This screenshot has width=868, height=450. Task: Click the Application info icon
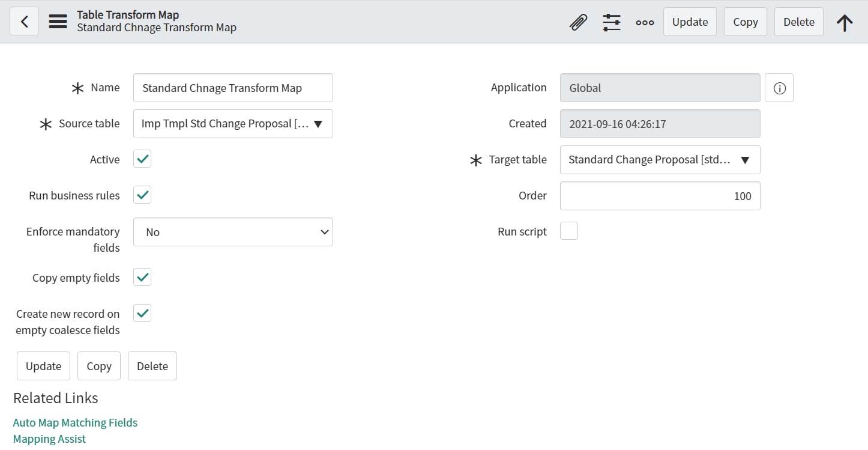point(779,88)
